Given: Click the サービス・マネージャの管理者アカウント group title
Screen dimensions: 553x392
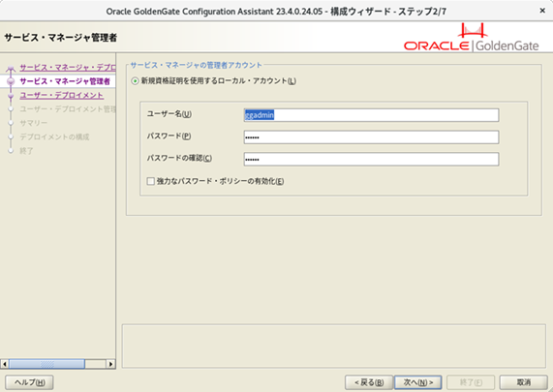Looking at the screenshot, I should click(x=196, y=65).
